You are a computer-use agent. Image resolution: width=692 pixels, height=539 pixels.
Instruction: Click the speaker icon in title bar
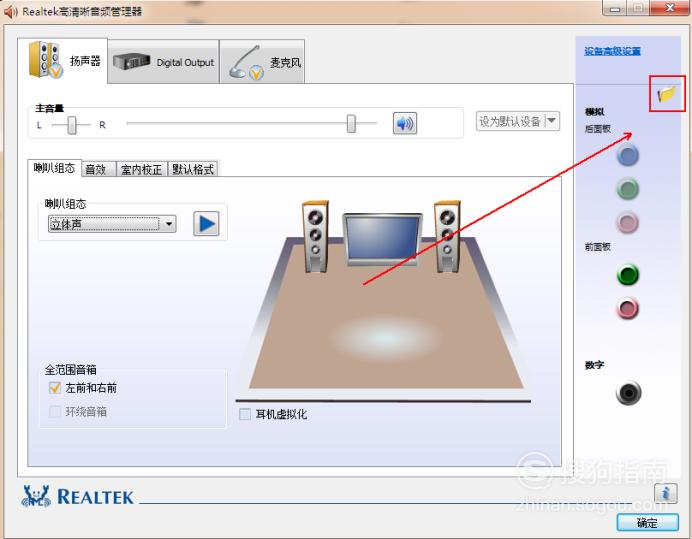(x=11, y=11)
